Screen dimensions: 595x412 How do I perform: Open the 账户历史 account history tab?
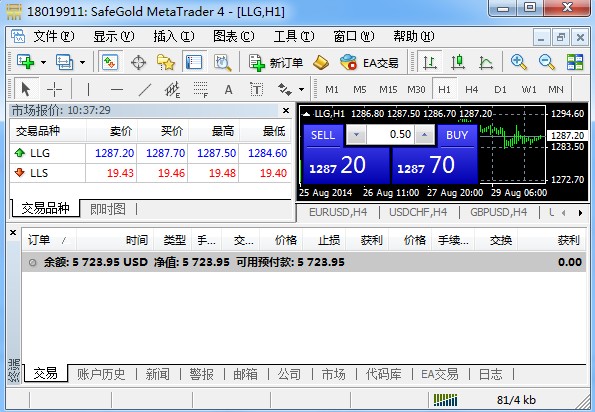[x=101, y=374]
